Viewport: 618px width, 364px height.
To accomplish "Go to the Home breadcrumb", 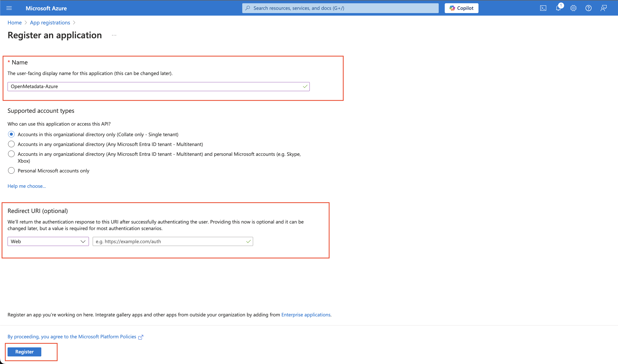I will (x=15, y=23).
